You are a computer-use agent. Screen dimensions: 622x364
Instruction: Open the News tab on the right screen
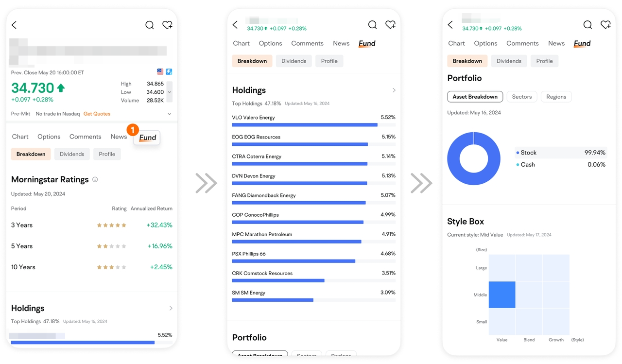(556, 43)
